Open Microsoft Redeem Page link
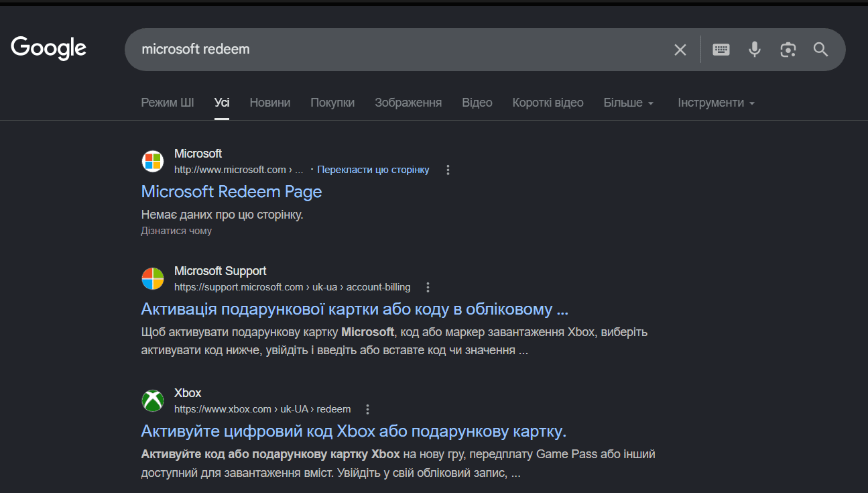868x493 pixels. tap(231, 191)
